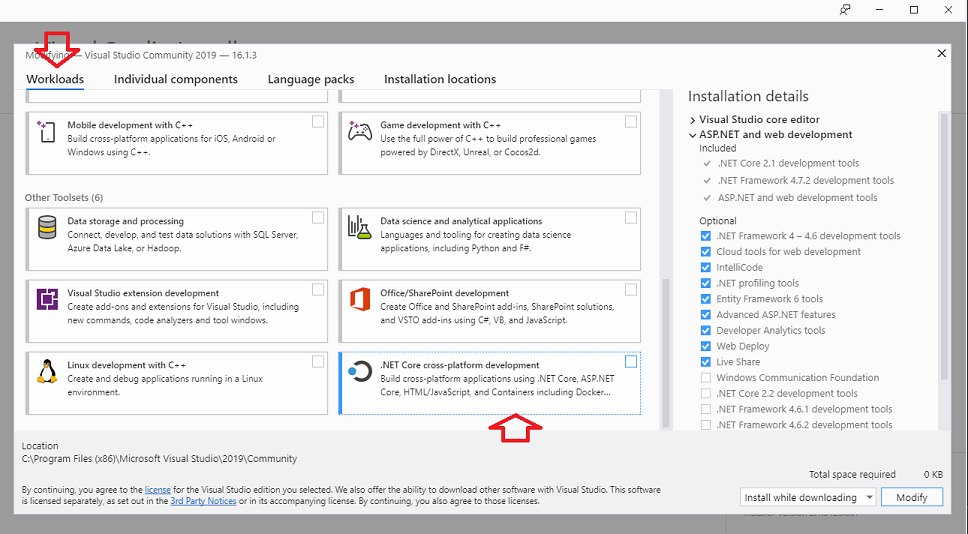Image resolution: width=968 pixels, height=534 pixels.
Task: Uncheck Advanced ASP.NET features
Action: tap(706, 315)
